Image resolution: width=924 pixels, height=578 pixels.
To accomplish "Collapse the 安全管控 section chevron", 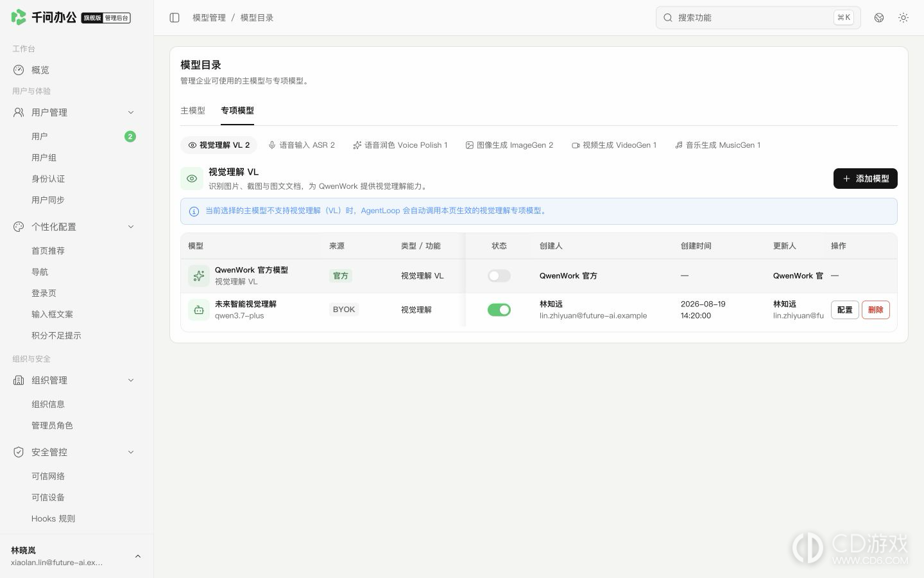I will [x=131, y=452].
